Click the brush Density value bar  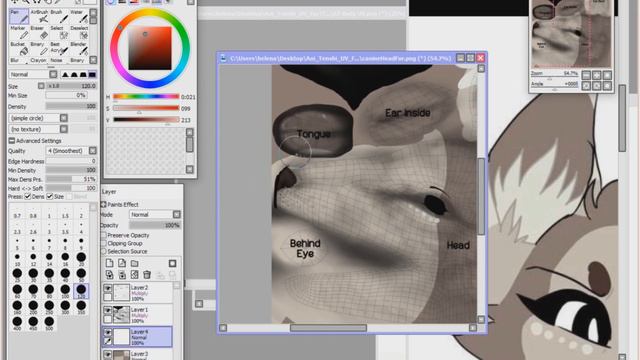point(71,106)
